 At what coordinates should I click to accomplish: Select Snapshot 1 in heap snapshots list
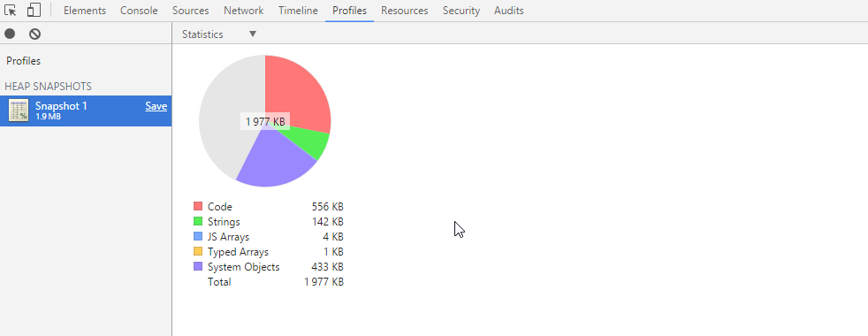click(x=86, y=111)
